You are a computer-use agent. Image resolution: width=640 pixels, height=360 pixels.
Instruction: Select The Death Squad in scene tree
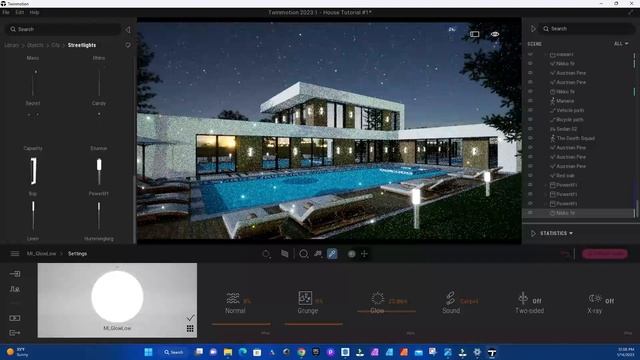pos(576,138)
